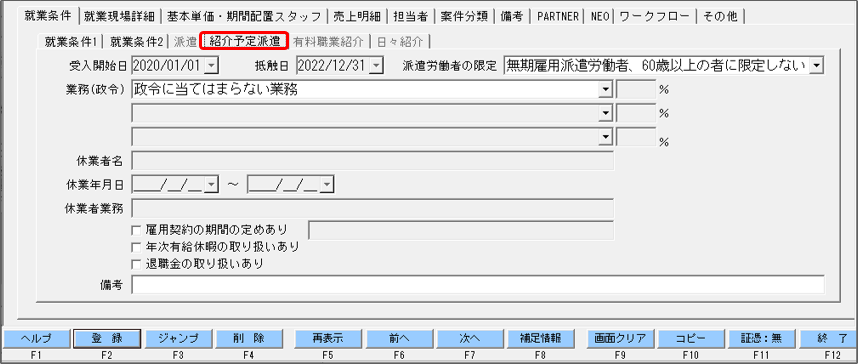Expand first 業務(政令) dropdown arrow
This screenshot has height=364, width=858.
605,90
